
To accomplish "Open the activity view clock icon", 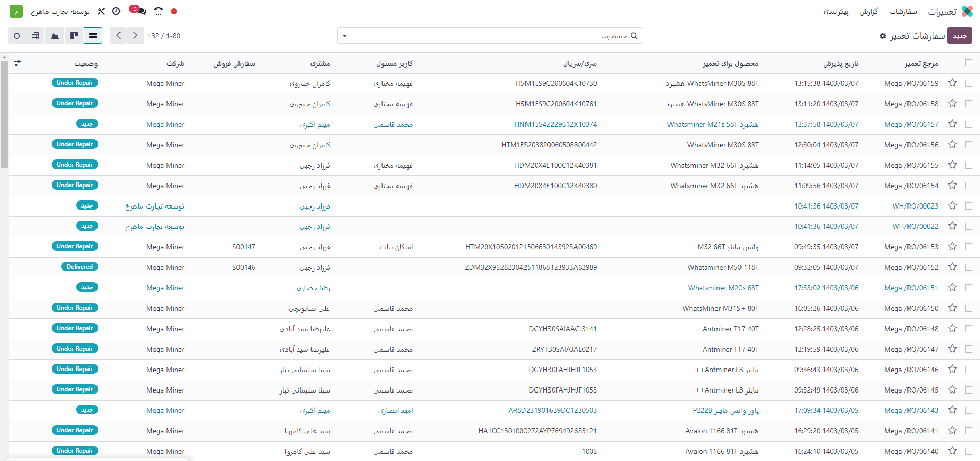I will pyautogui.click(x=17, y=36).
